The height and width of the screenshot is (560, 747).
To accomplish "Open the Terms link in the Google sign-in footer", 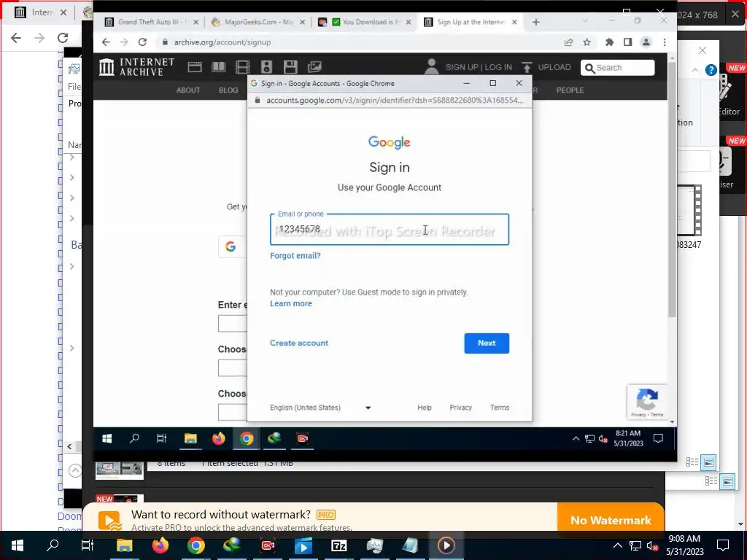I will pos(499,408).
